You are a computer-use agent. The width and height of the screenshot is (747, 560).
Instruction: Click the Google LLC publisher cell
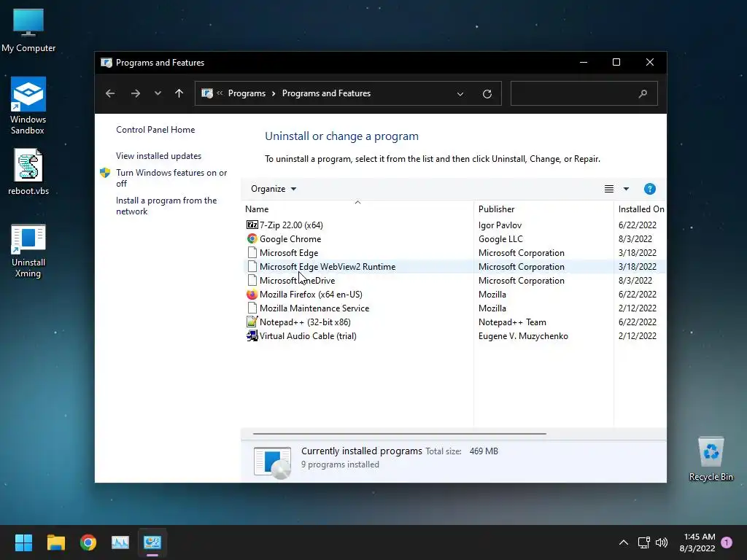pyautogui.click(x=500, y=238)
